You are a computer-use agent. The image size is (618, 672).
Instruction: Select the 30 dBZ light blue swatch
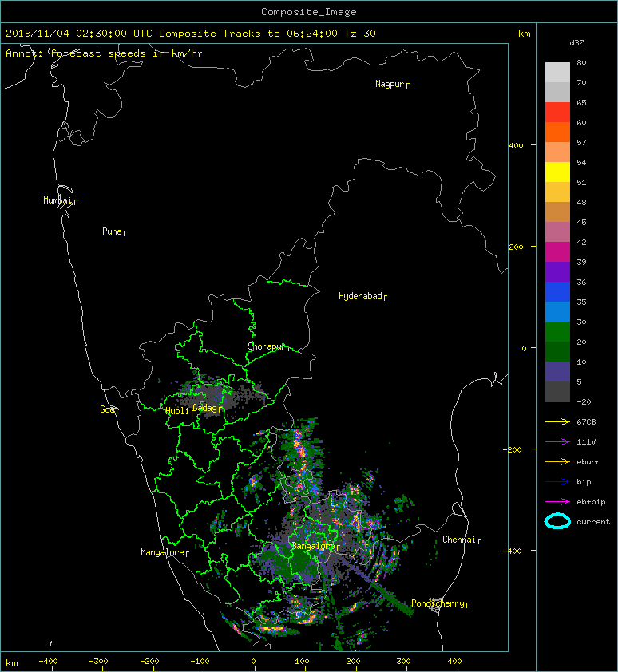tap(557, 311)
